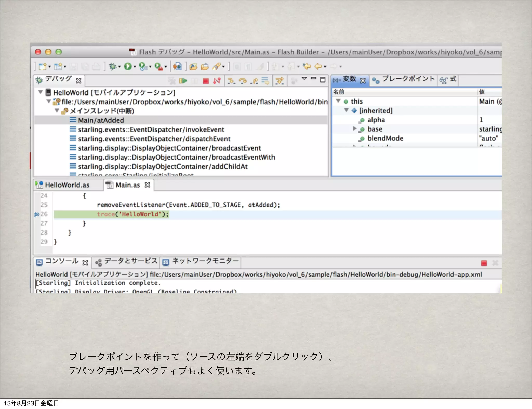
Task: Toggle Use Step Filters icon
Action: pyautogui.click(x=280, y=81)
